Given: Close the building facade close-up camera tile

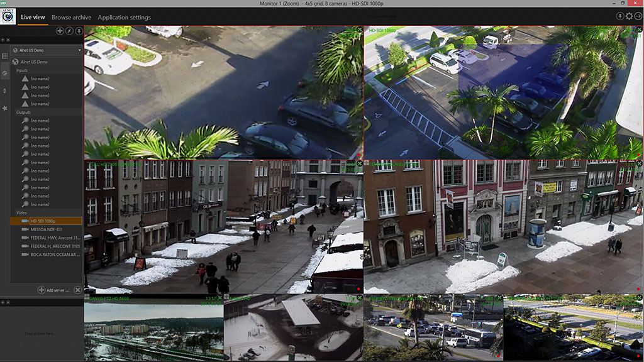Looking at the screenshot, I should point(640,163).
